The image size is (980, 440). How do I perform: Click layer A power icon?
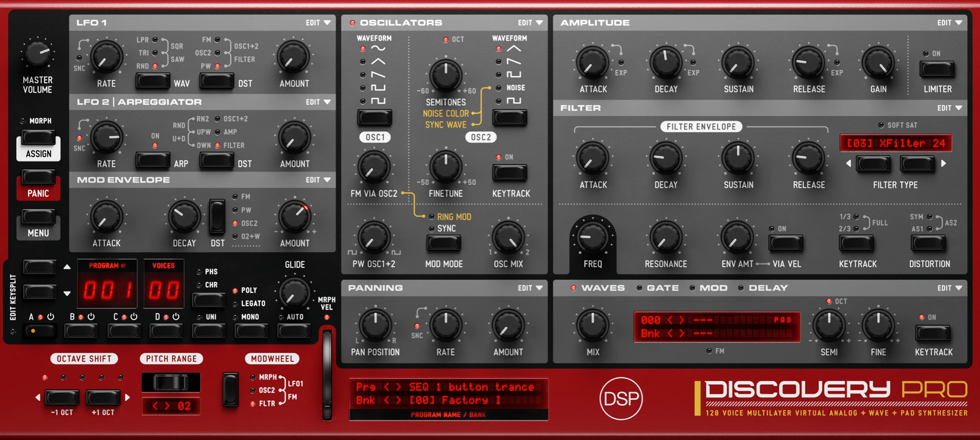51,317
